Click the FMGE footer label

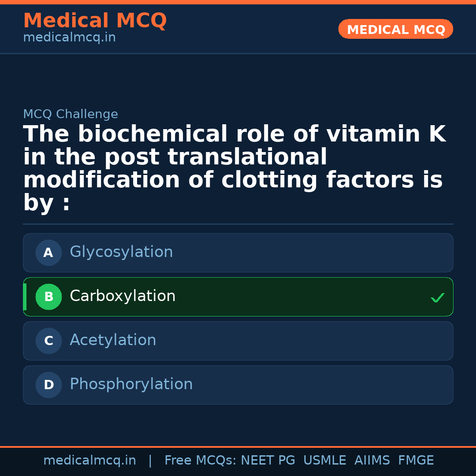coord(416,461)
